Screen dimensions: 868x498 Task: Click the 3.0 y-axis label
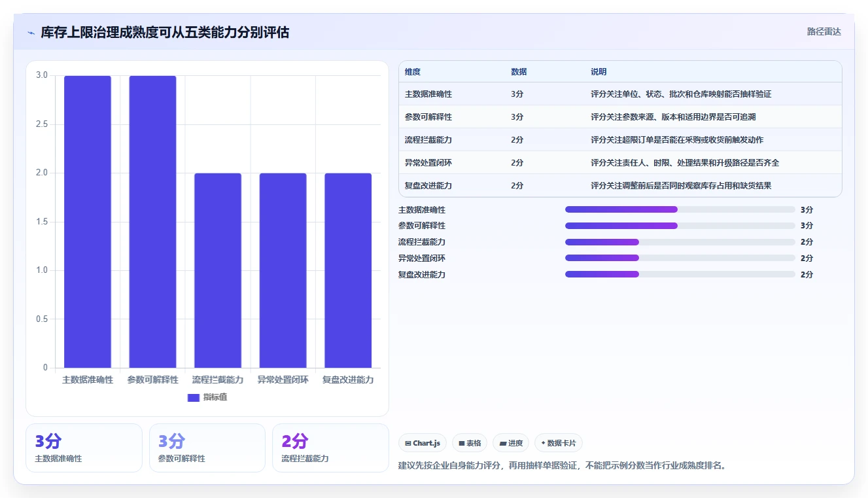tap(42, 75)
